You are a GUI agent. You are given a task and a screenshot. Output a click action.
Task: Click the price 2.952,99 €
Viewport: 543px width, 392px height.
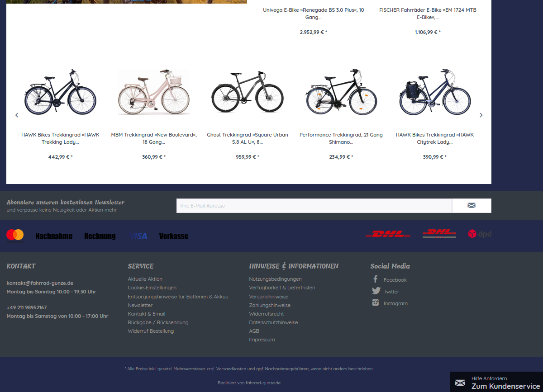(x=314, y=32)
